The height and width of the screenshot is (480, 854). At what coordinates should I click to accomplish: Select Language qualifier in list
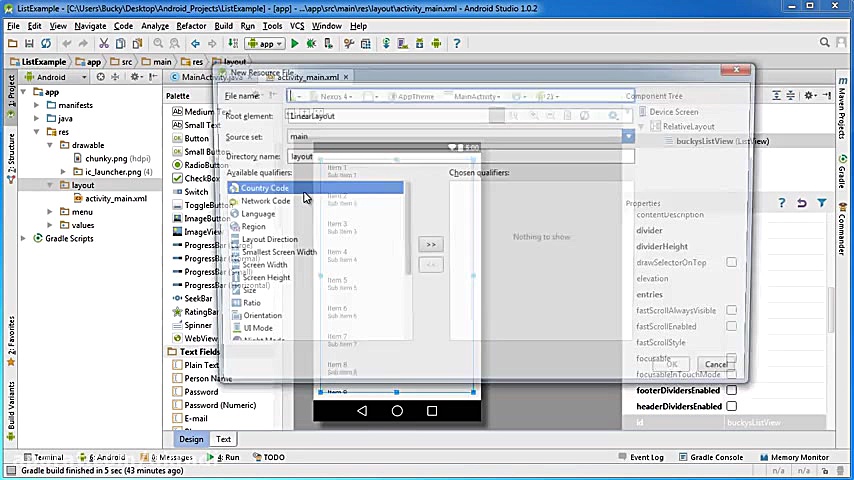tap(316, 214)
